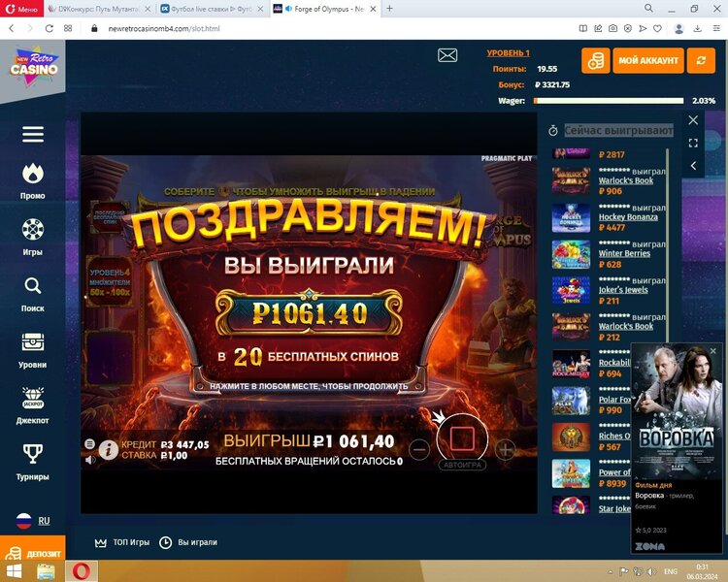
Task: Click the Opera Меню button
Action: click(x=21, y=9)
